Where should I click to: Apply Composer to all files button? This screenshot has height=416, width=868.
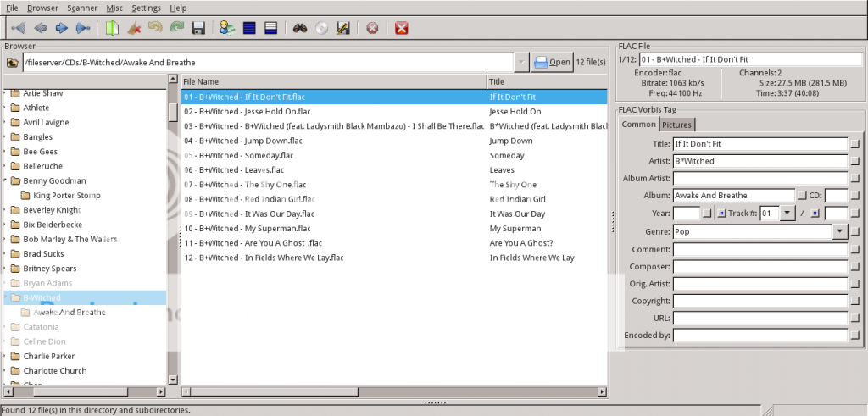[x=855, y=267]
